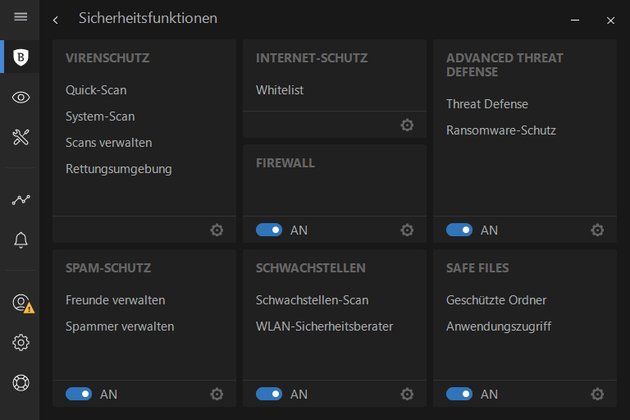Toggle the Advanced Threat Defense switch
630x420 pixels.
(459, 230)
